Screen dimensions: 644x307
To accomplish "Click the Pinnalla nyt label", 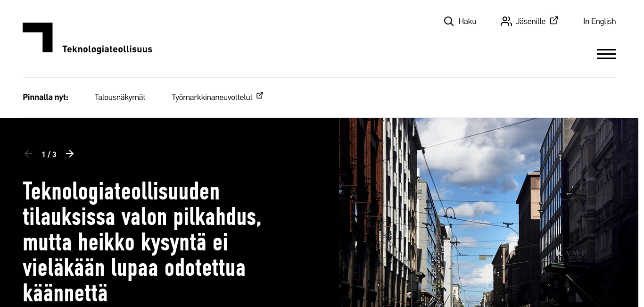I will coord(45,97).
